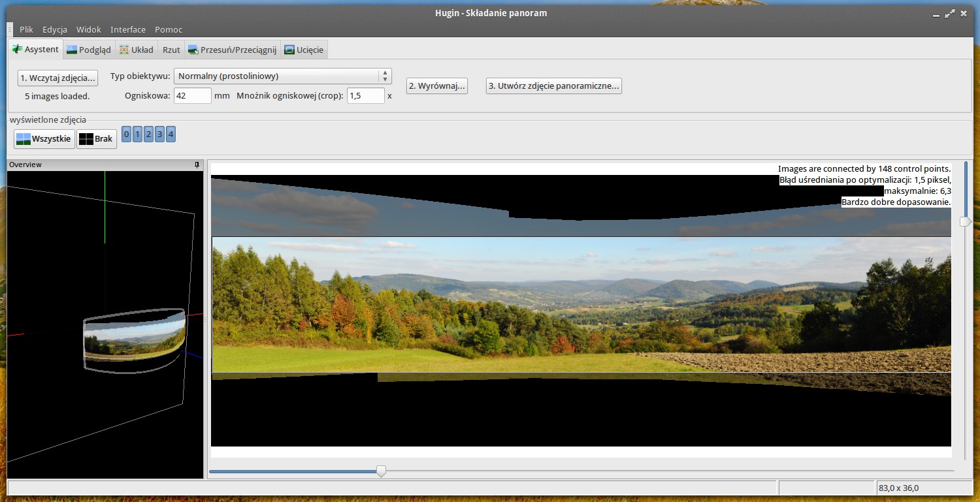Toggle visibility of image 2
980x502 pixels.
(x=148, y=134)
